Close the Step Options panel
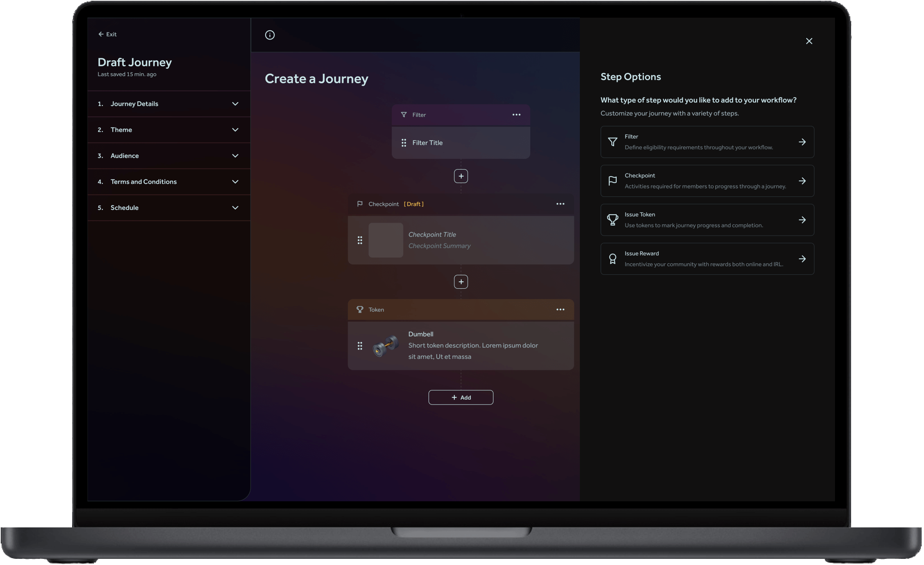Viewport: 924px width, 565px height. (809, 41)
